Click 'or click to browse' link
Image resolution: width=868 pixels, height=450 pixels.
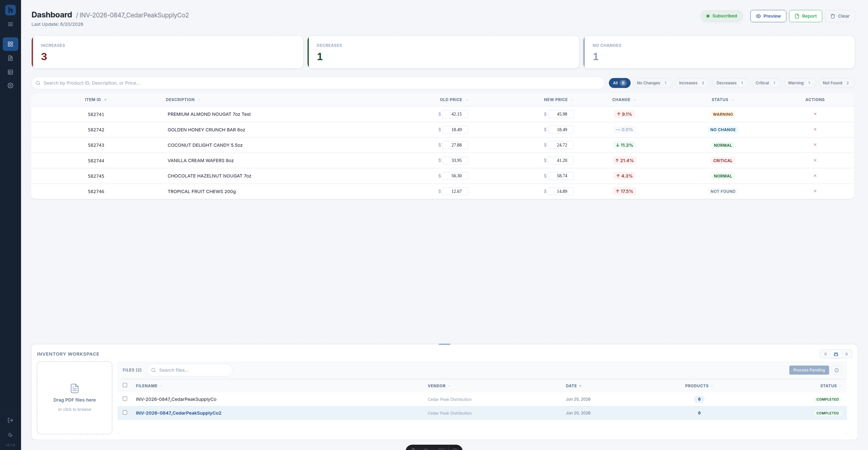(x=74, y=409)
